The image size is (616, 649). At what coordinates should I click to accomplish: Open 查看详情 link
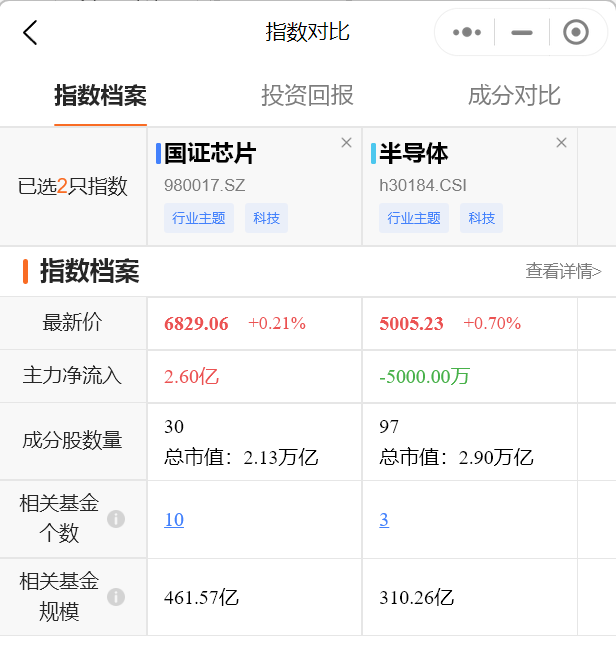coord(563,272)
